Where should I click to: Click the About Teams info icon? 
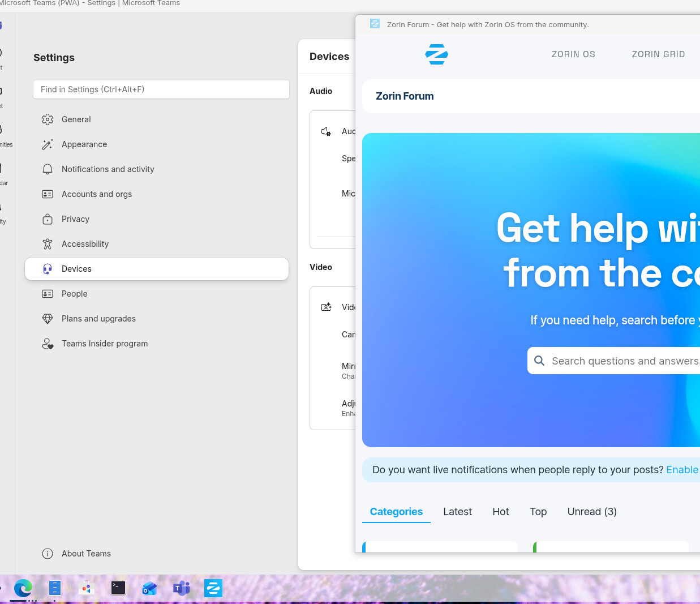(48, 554)
